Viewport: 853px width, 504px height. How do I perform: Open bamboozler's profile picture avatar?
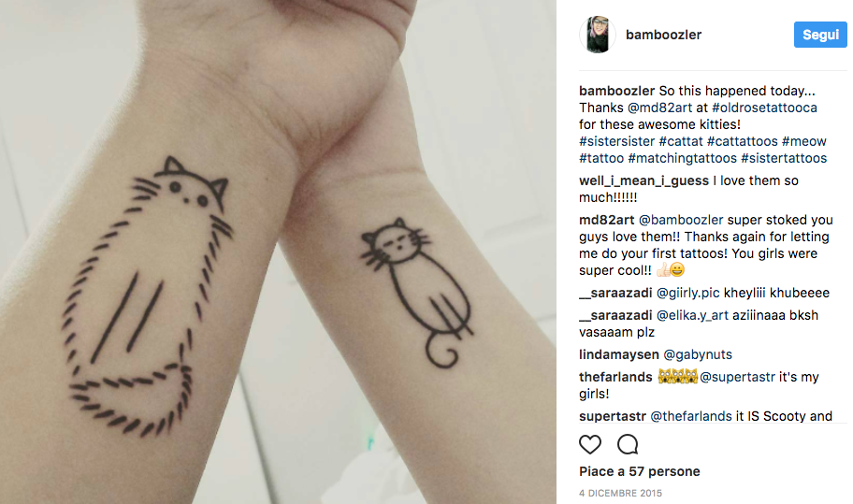[598, 35]
